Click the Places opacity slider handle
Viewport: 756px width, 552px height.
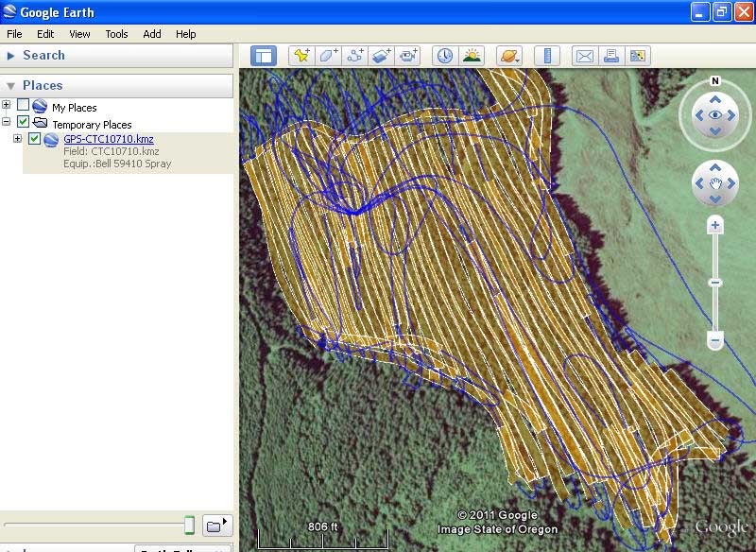(189, 525)
